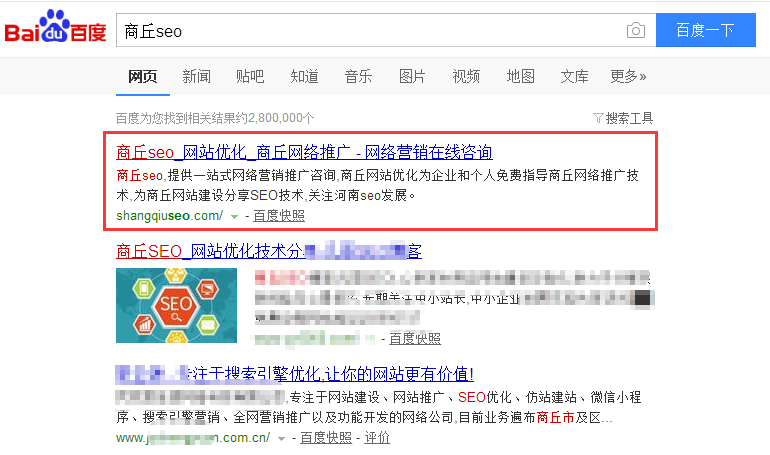Open camera image search icon
This screenshot has height=455, width=770.
click(x=635, y=30)
